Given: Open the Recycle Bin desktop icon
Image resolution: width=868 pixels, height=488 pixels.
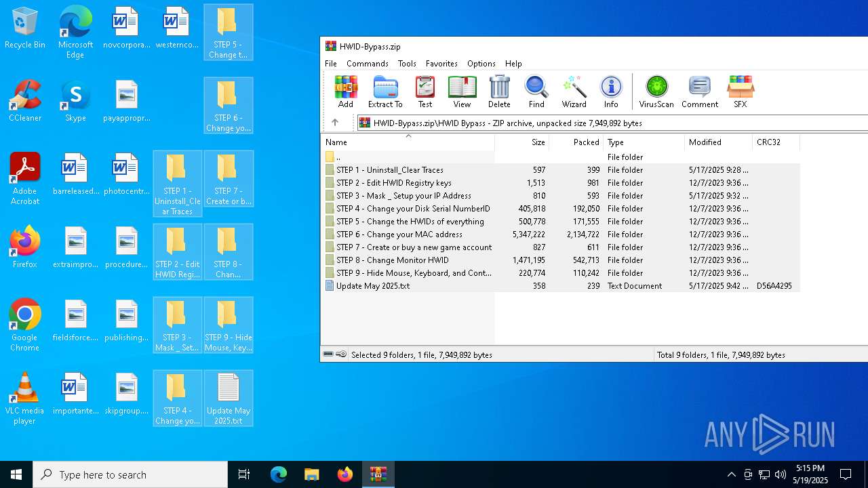Looking at the screenshot, I should tap(25, 28).
